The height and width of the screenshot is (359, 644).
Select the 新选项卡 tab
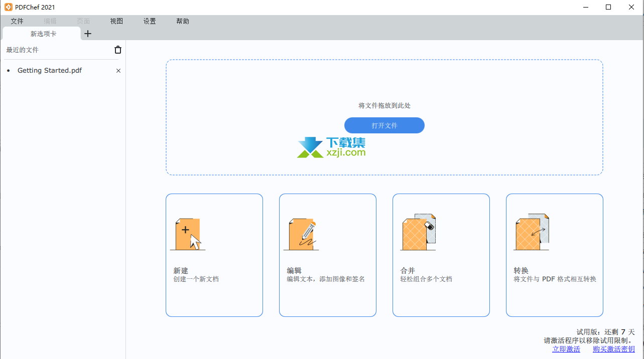pos(42,34)
